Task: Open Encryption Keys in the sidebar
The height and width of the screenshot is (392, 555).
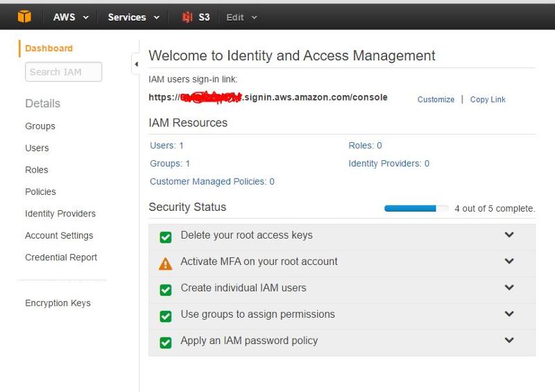Action: point(58,303)
